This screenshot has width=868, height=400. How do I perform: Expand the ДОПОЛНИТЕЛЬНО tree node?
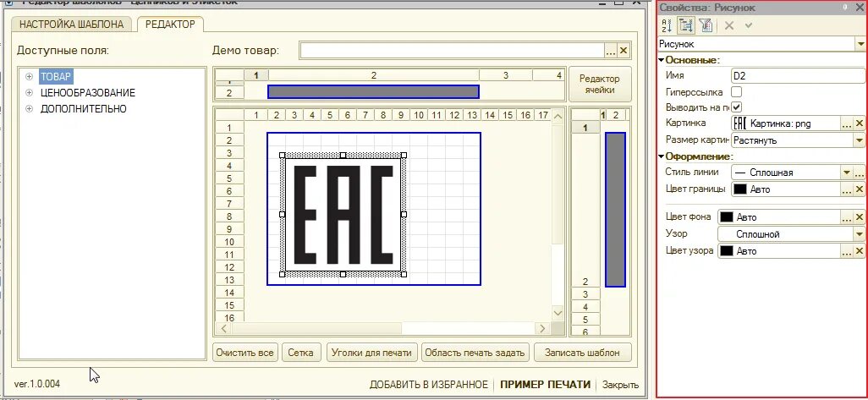(x=30, y=109)
